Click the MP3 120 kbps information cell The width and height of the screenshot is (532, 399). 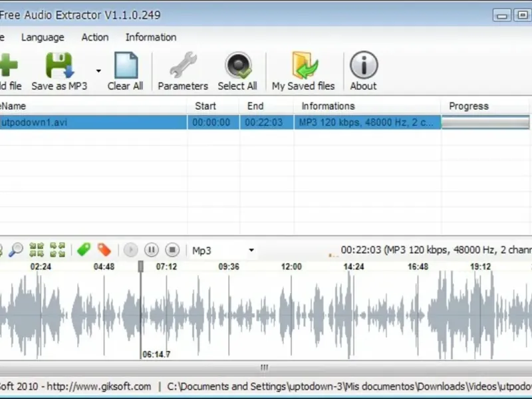click(367, 122)
